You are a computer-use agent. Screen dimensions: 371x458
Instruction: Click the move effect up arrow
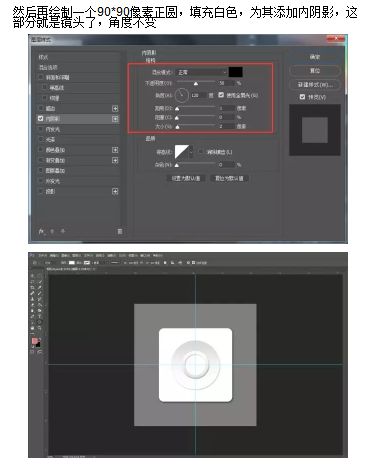52,231
